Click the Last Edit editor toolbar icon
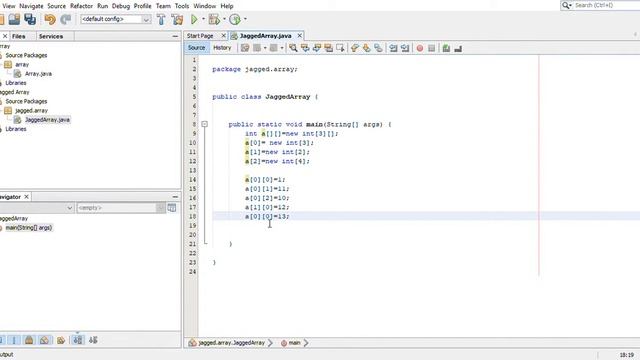Screen dimensions: 640x360 click(x=245, y=48)
